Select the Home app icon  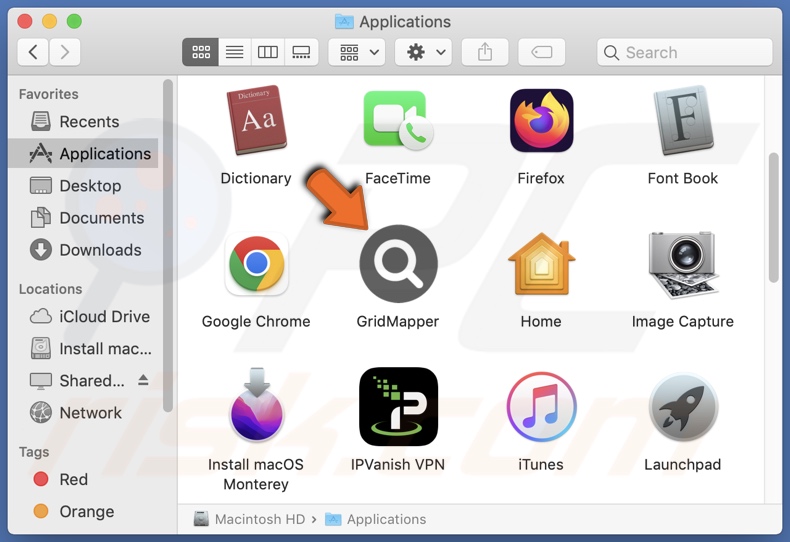[541, 263]
